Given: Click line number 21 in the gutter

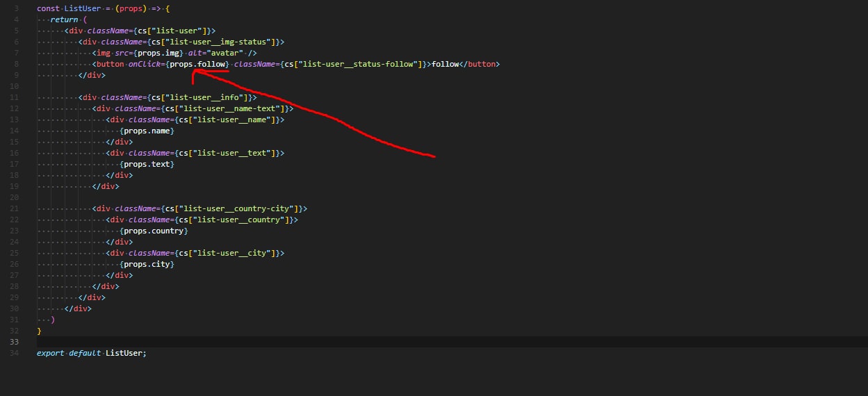Looking at the screenshot, I should [15, 208].
